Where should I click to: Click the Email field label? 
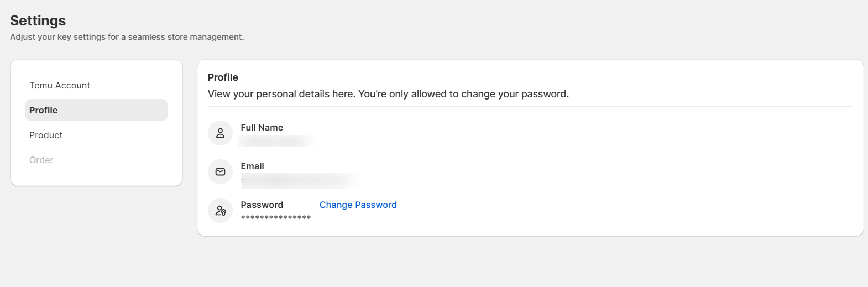[253, 166]
